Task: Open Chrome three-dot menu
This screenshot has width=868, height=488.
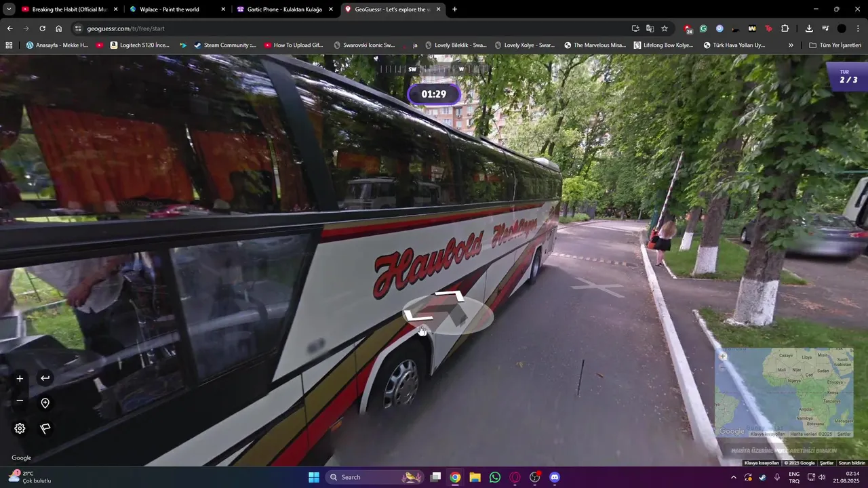Action: point(859,28)
